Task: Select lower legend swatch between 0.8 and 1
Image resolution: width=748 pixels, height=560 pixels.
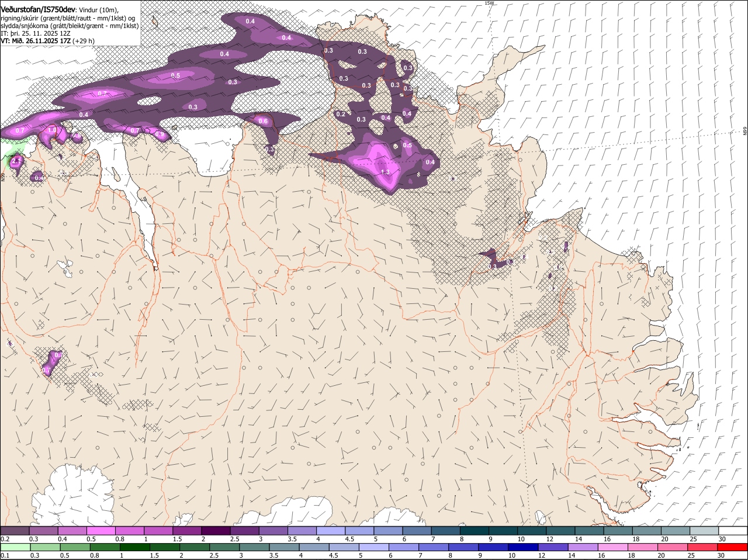Action: [105, 548]
